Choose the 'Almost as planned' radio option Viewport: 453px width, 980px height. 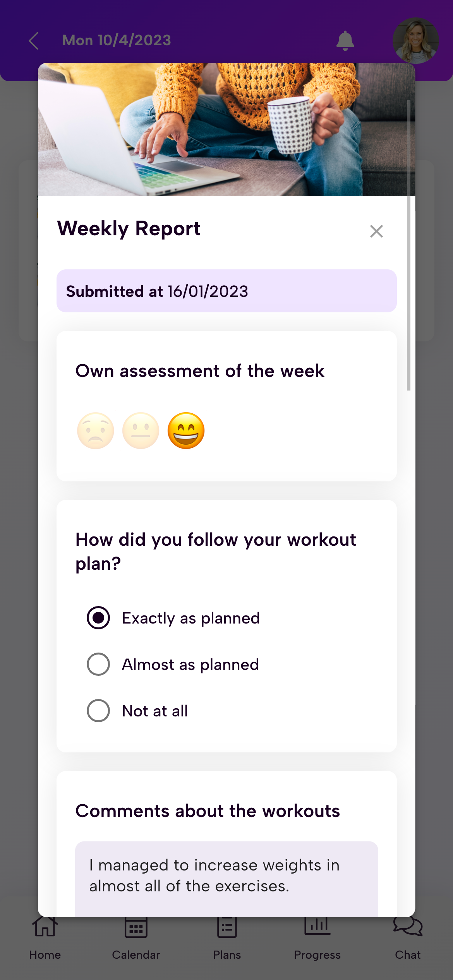(98, 664)
